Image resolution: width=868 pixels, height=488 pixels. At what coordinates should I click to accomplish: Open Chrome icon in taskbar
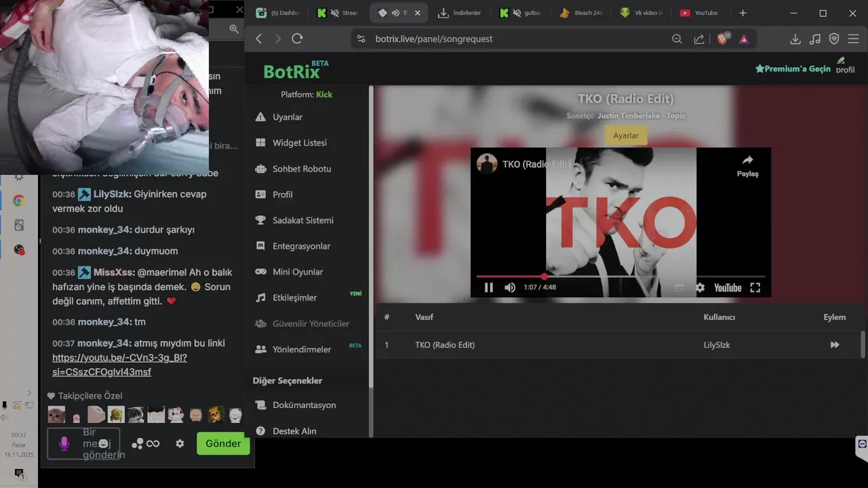pyautogui.click(x=19, y=201)
